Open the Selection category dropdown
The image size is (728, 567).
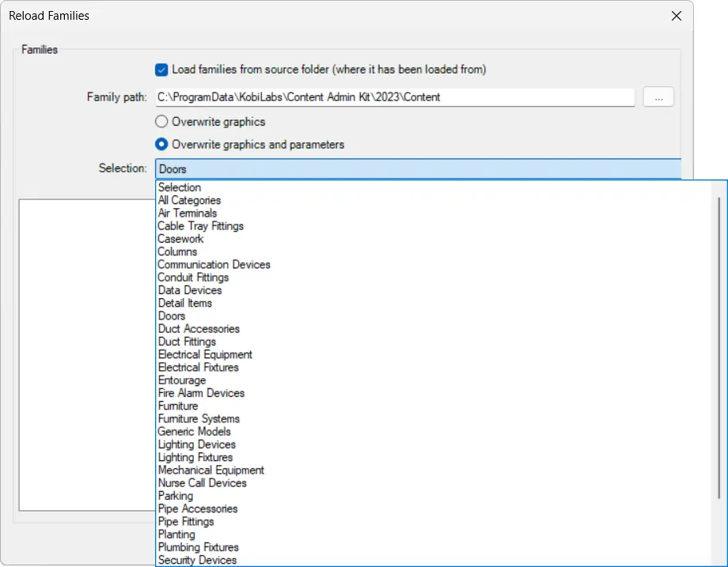tap(419, 168)
